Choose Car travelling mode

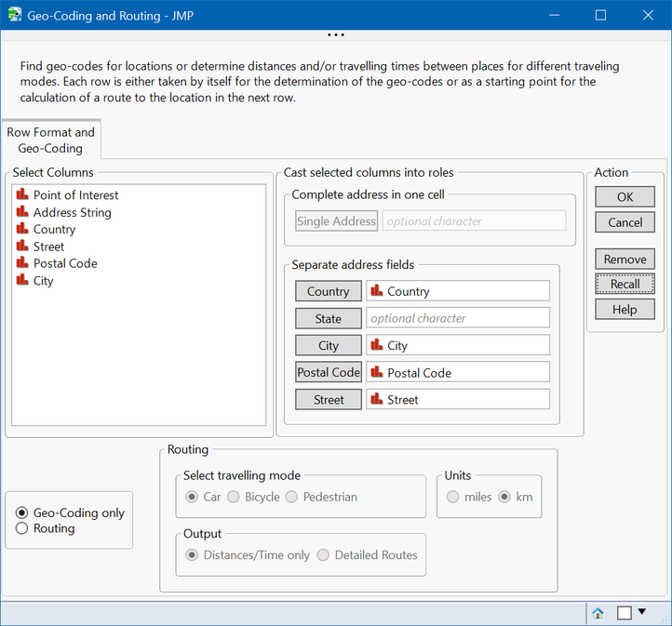pyautogui.click(x=192, y=497)
